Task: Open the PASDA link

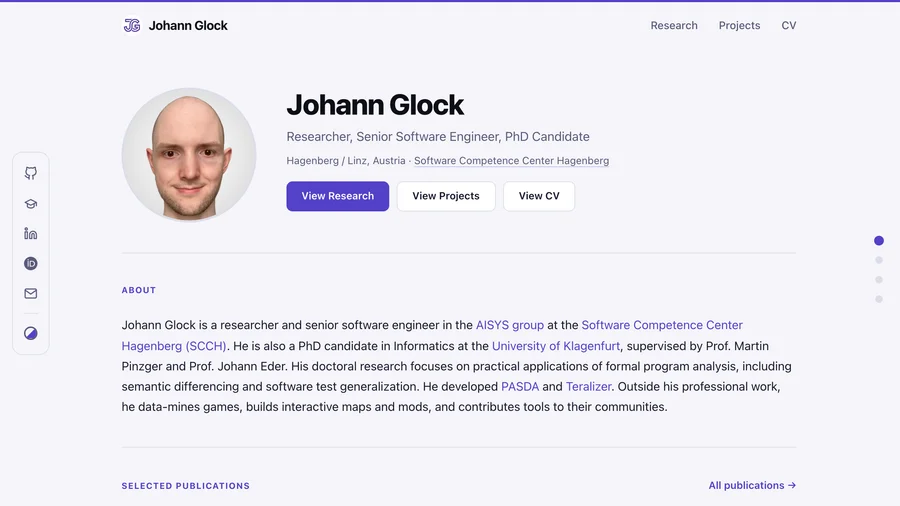Action: pyautogui.click(x=520, y=387)
